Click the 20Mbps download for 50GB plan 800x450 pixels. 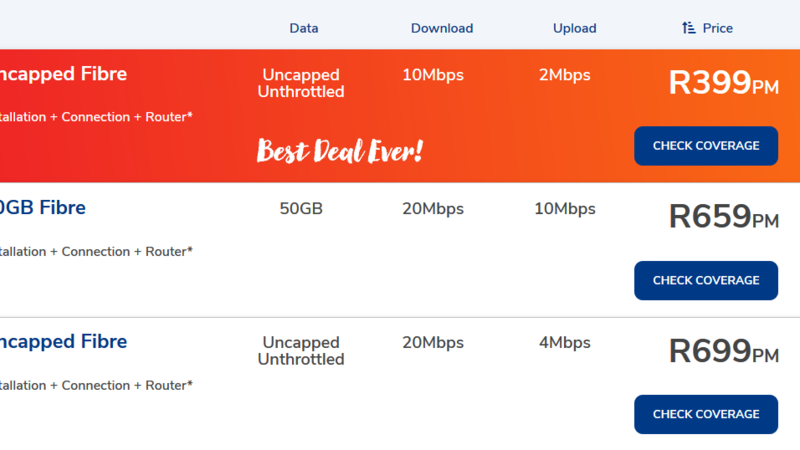pyautogui.click(x=433, y=209)
